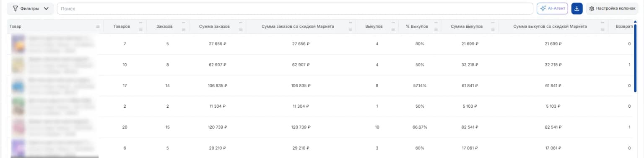
Task: Click the three dots in % Выкупов header
Action: tap(436, 23)
